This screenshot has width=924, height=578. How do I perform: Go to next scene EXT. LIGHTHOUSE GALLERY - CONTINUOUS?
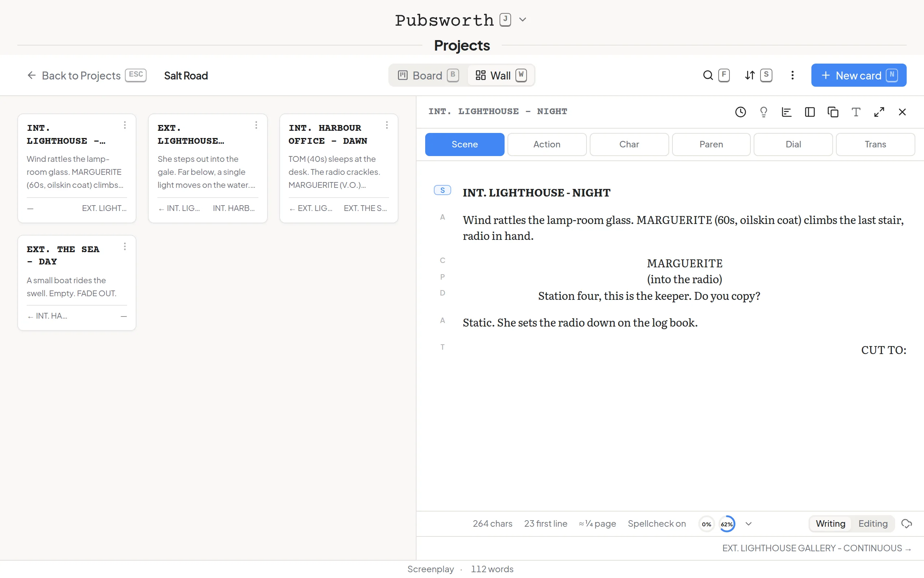816,548
